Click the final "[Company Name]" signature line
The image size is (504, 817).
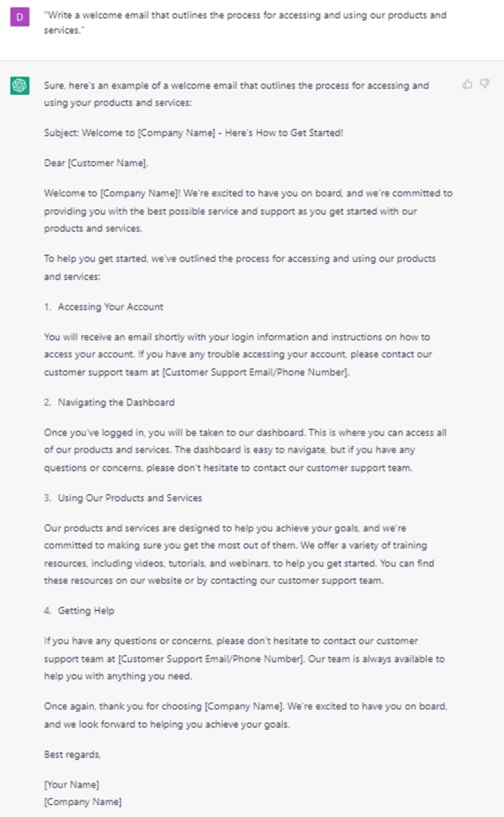point(83,801)
